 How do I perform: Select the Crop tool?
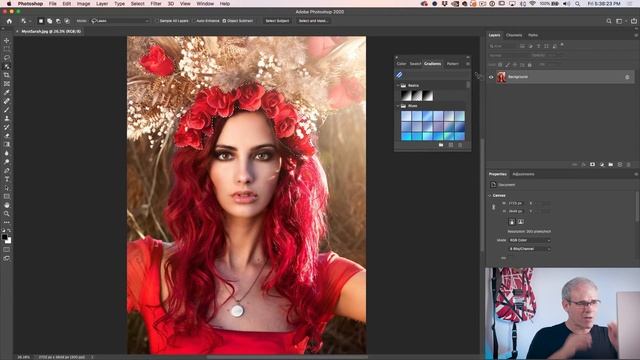7,75
